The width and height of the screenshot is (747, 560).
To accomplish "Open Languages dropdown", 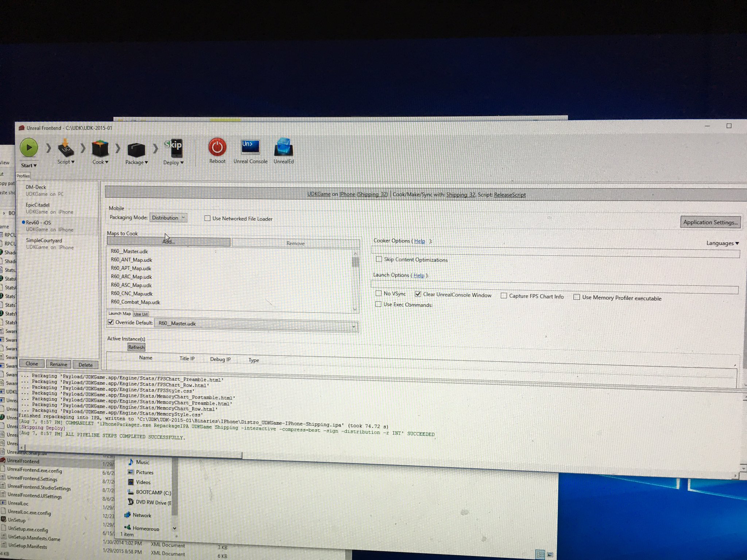I will [x=723, y=243].
